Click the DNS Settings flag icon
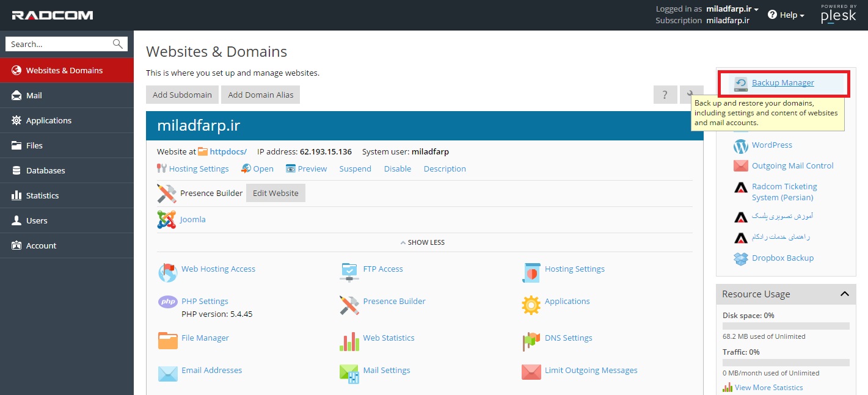 pos(531,341)
